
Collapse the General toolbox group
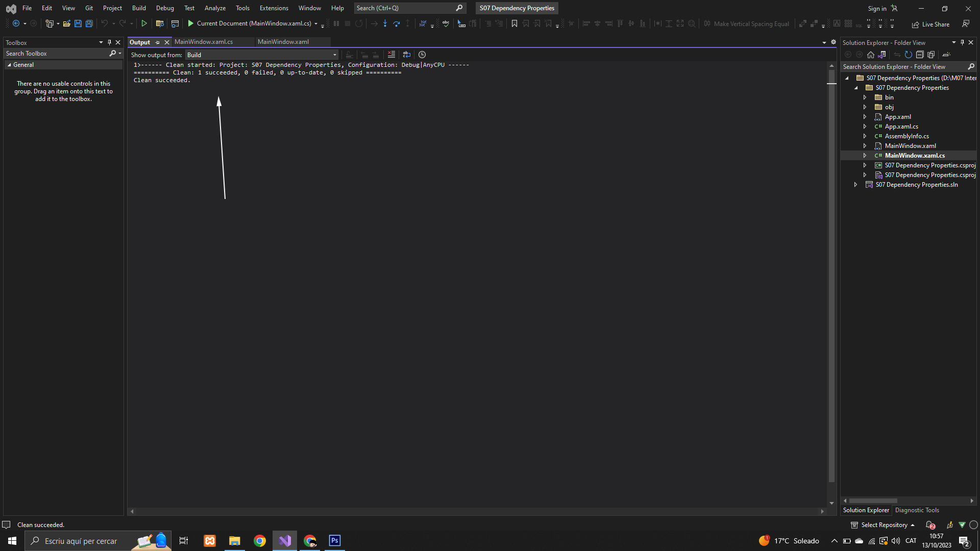click(9, 65)
